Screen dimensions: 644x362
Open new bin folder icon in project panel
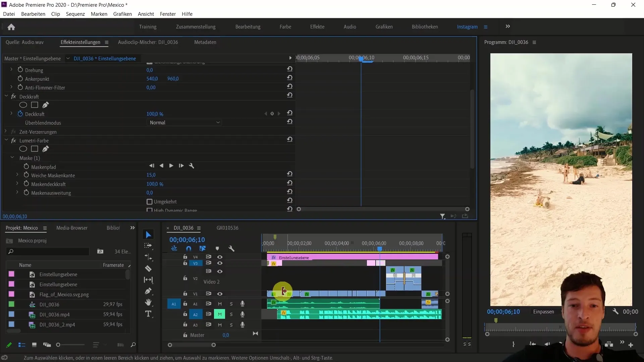tap(100, 251)
